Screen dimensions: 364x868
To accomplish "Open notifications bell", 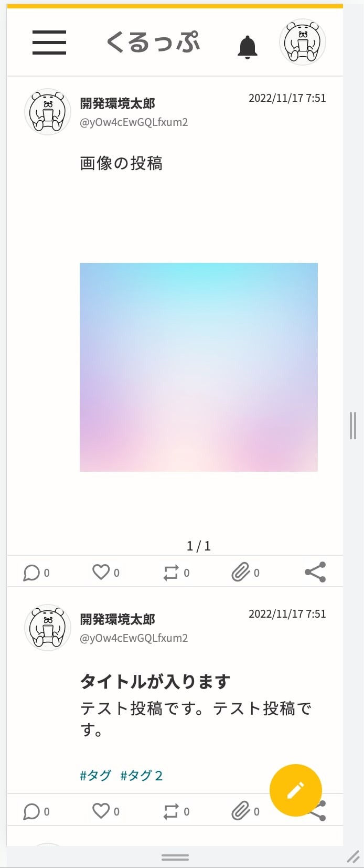I will (248, 47).
